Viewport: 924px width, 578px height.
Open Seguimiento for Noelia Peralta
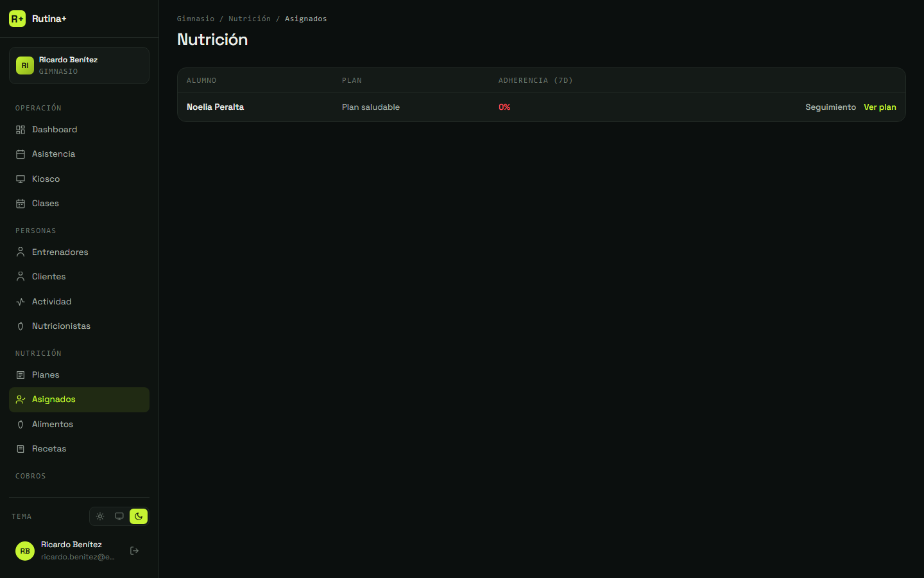click(830, 107)
